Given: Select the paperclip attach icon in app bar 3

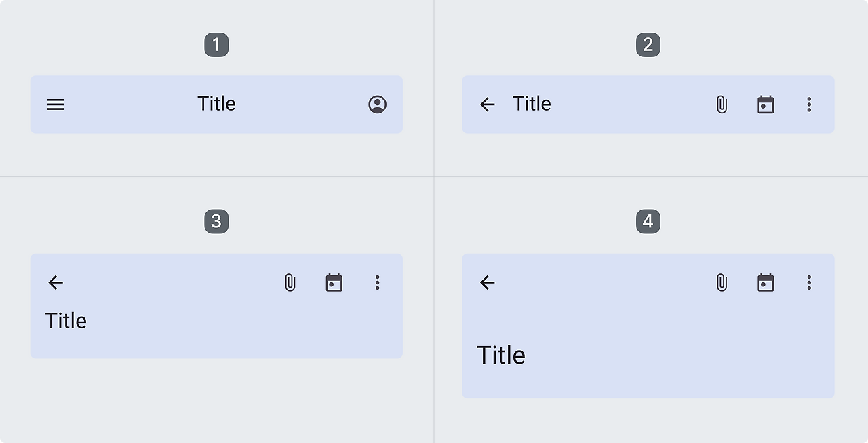Looking at the screenshot, I should pos(290,283).
